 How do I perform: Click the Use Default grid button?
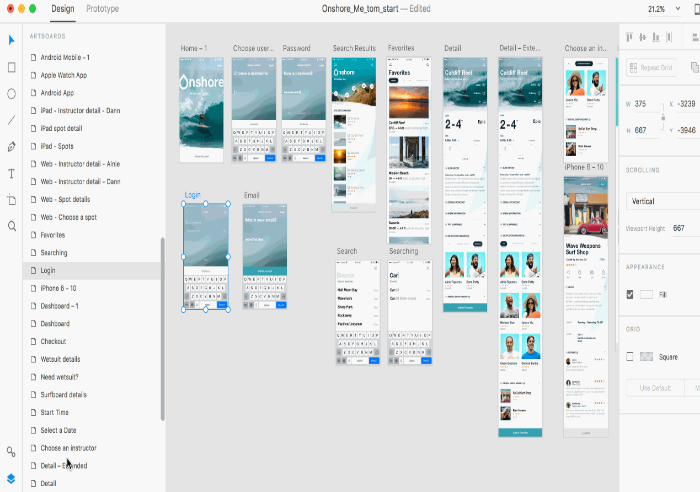point(655,387)
